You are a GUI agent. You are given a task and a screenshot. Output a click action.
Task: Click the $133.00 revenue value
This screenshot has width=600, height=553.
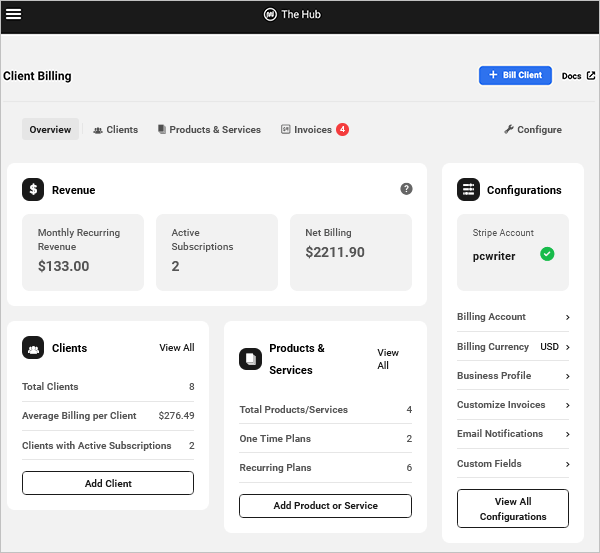click(64, 266)
